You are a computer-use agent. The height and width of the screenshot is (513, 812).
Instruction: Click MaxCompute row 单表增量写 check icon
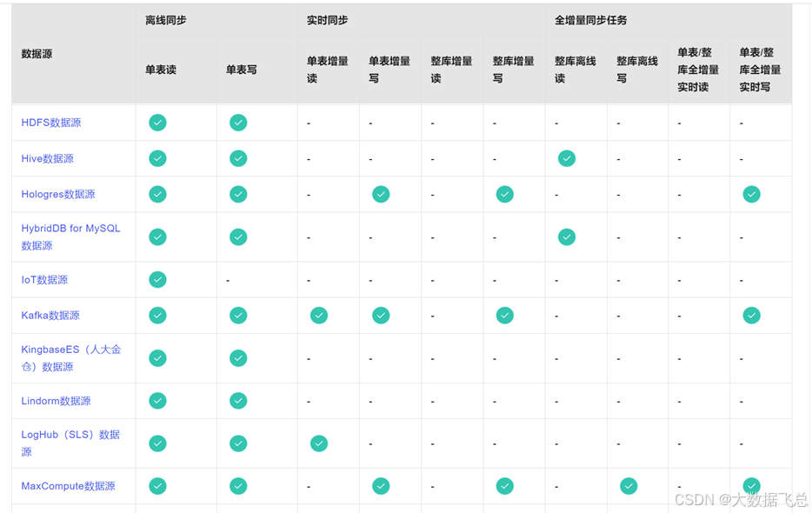pos(381,486)
